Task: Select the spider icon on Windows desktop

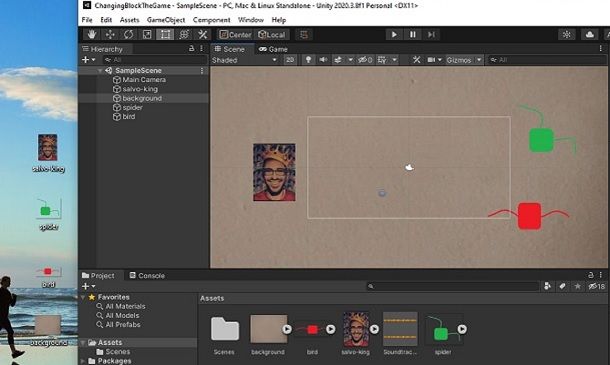Action: (49, 214)
